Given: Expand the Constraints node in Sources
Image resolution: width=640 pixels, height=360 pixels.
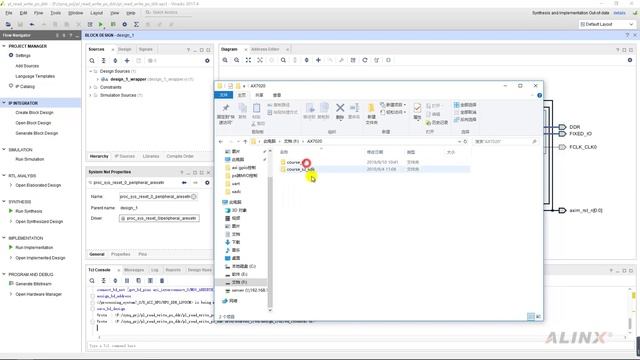Looking at the screenshot, I should [91, 87].
